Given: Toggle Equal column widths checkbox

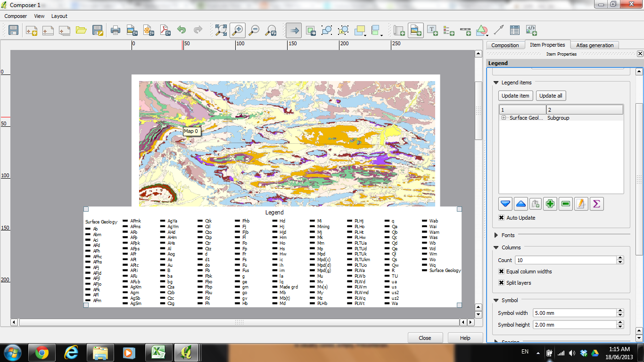Looking at the screenshot, I should (x=502, y=271).
